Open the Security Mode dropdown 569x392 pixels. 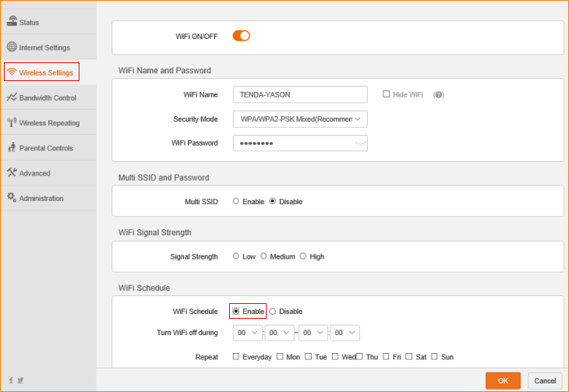coord(300,118)
